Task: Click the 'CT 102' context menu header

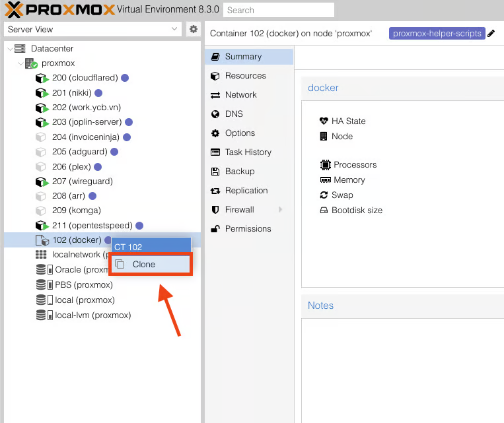Action: click(x=151, y=247)
